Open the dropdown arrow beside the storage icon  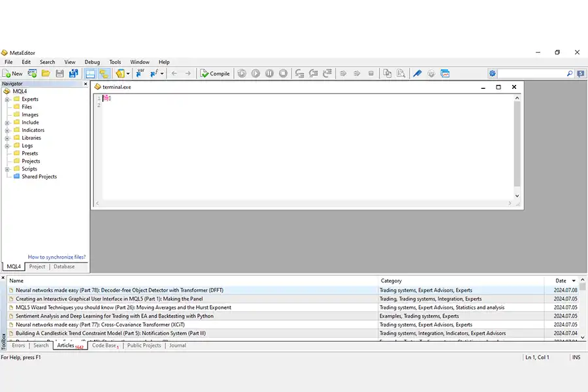coord(128,74)
